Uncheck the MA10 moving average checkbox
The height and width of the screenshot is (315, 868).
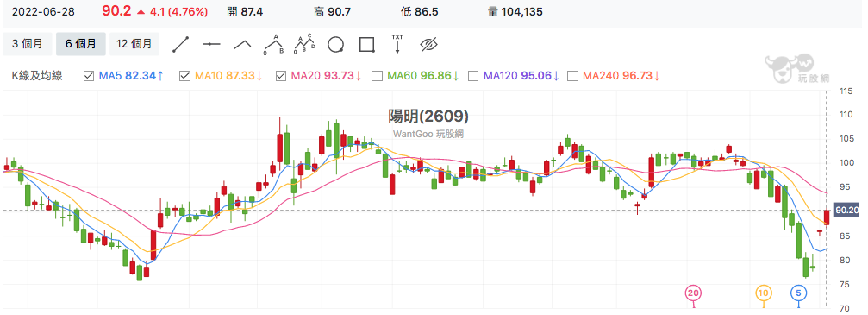[x=185, y=76]
